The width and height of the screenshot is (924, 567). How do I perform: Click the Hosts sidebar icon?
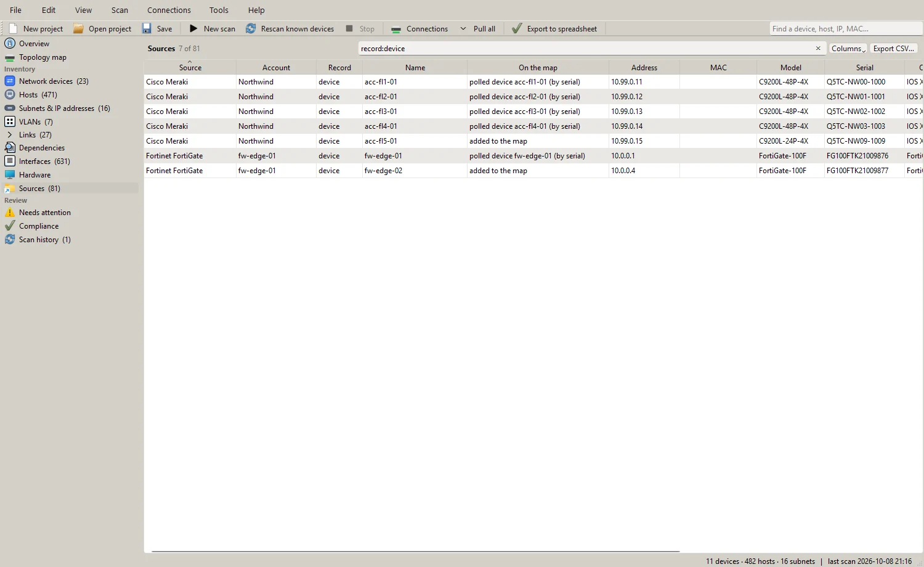(x=10, y=94)
